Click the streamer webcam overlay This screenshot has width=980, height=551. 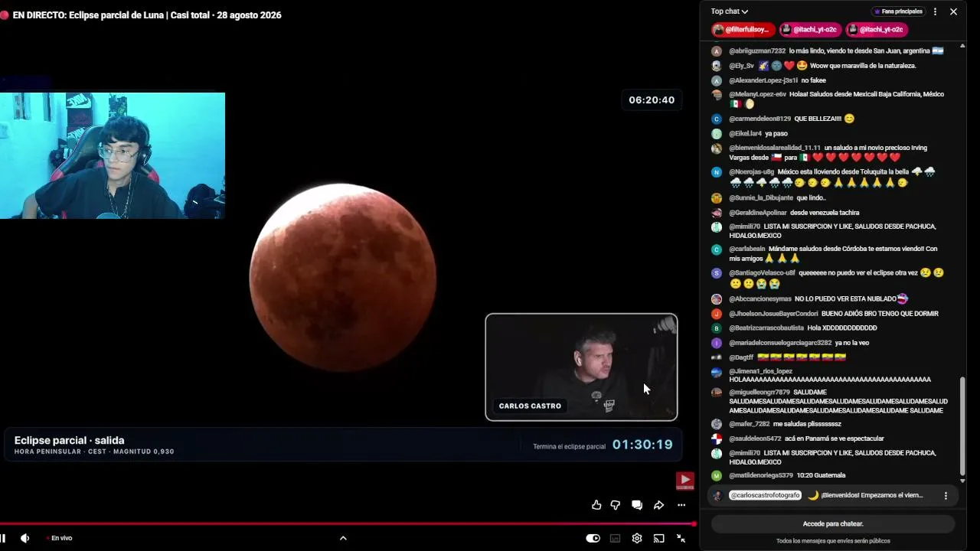tap(113, 155)
